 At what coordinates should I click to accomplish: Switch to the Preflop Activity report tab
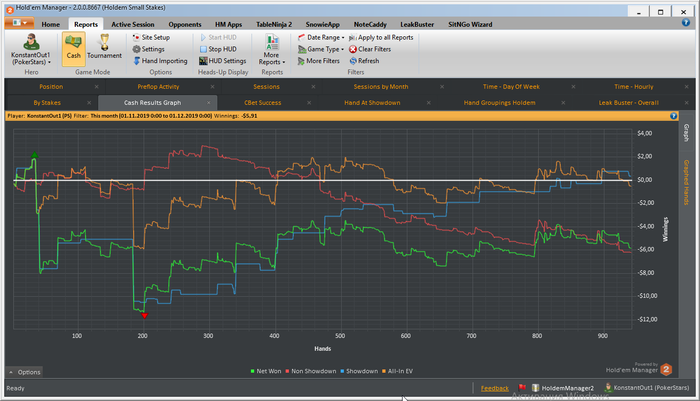(158, 87)
